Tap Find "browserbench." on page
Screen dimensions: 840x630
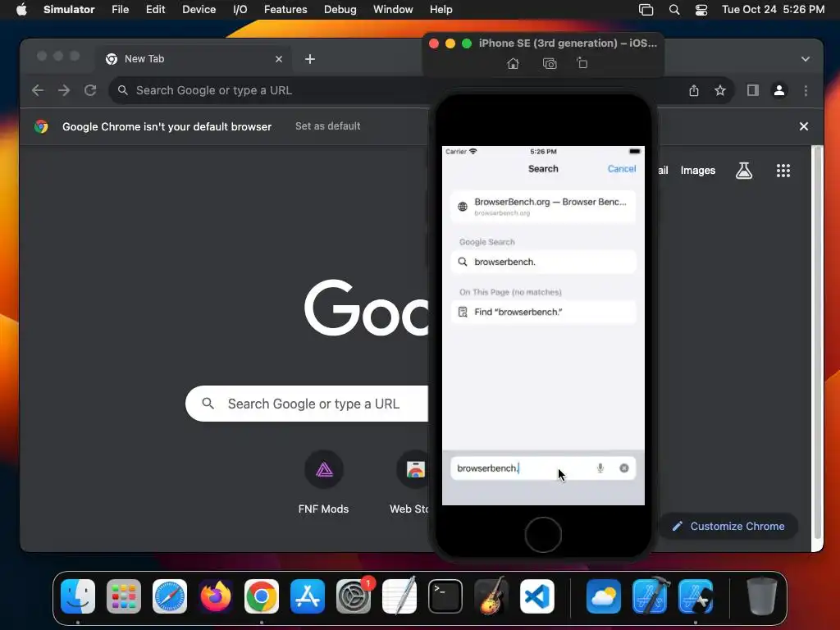coord(543,312)
